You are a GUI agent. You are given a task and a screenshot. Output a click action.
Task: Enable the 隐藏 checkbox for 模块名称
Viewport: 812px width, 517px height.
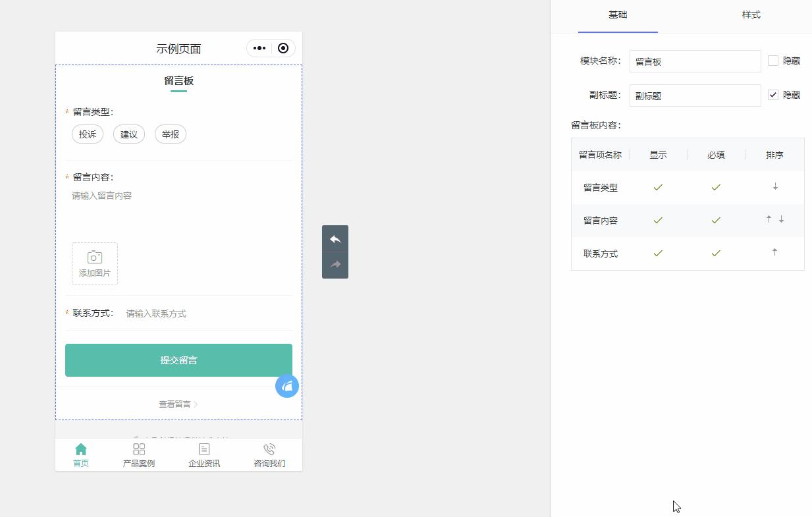(x=772, y=61)
